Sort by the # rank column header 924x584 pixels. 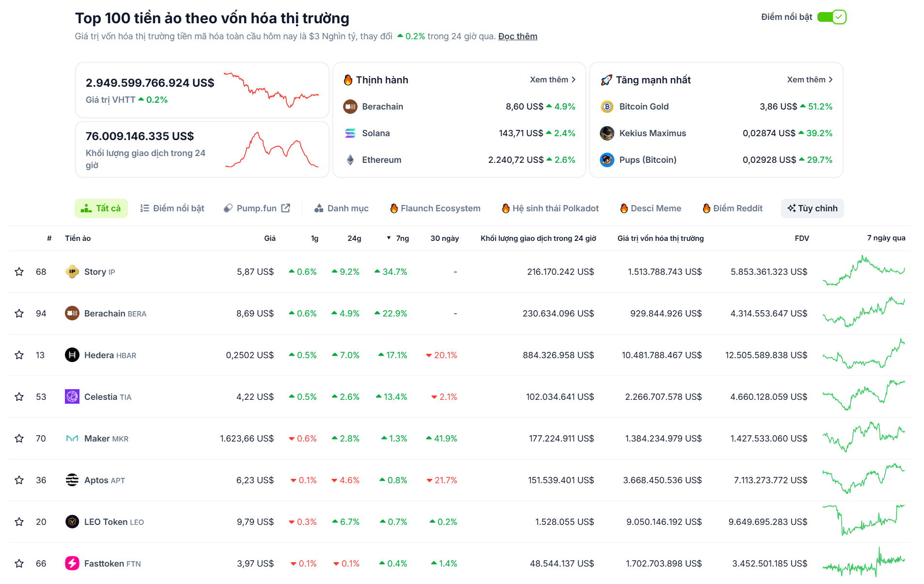[49, 238]
